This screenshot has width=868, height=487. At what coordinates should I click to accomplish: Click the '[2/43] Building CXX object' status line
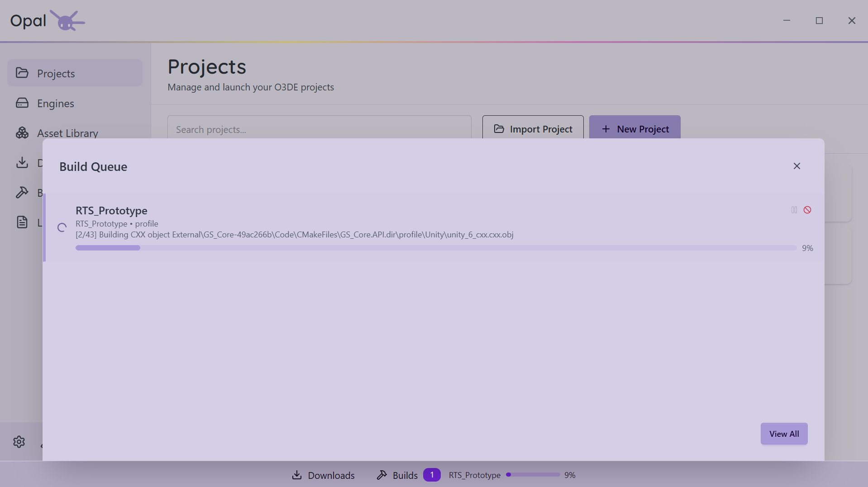click(295, 235)
